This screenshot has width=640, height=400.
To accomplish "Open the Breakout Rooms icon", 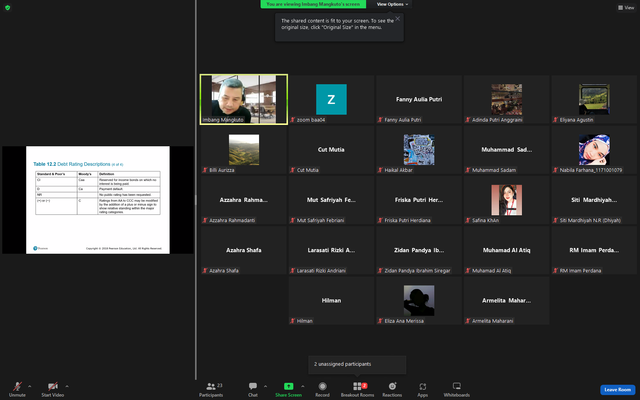I will [x=357, y=386].
